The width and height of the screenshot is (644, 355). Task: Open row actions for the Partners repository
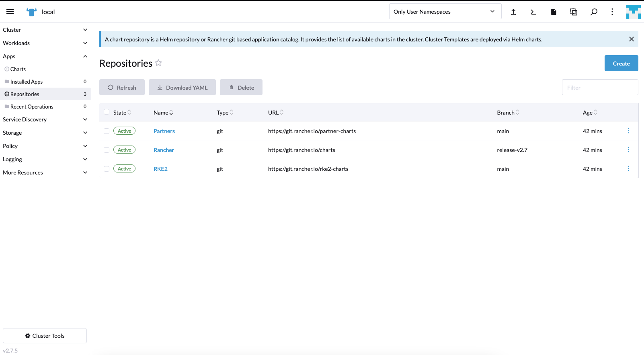click(629, 131)
